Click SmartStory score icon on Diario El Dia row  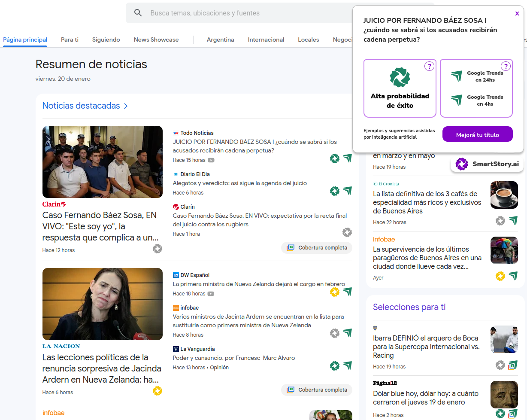click(335, 191)
